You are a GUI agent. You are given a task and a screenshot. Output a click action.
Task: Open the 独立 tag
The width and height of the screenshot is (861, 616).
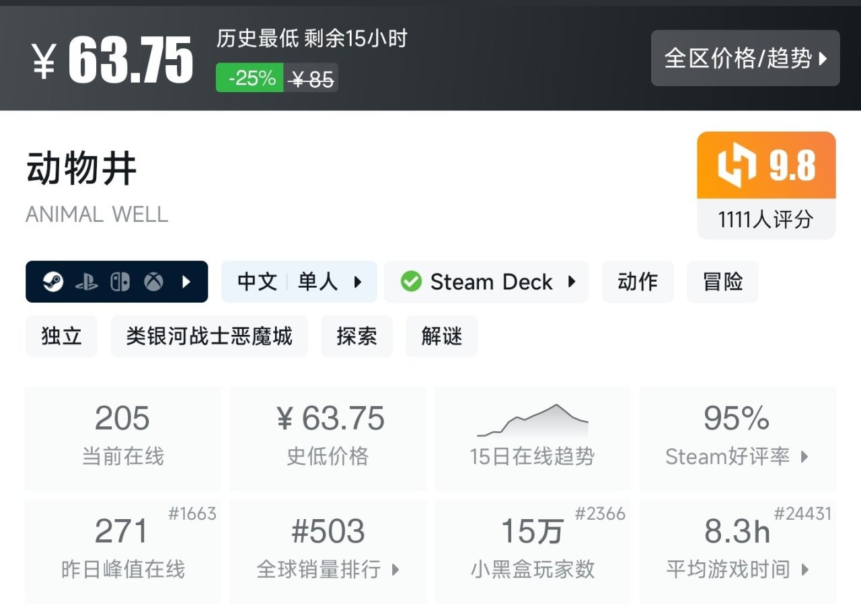coord(61,336)
